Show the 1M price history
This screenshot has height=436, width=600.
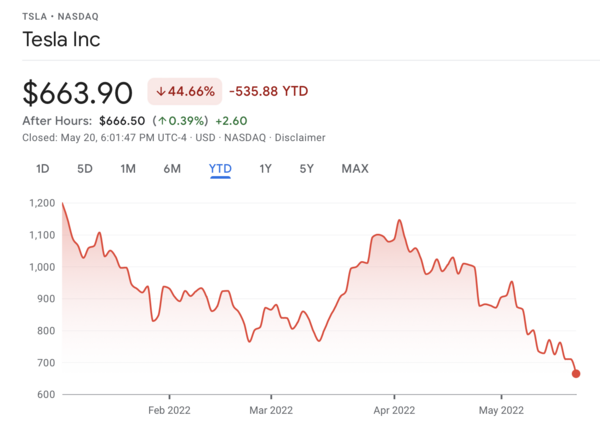coord(128,169)
